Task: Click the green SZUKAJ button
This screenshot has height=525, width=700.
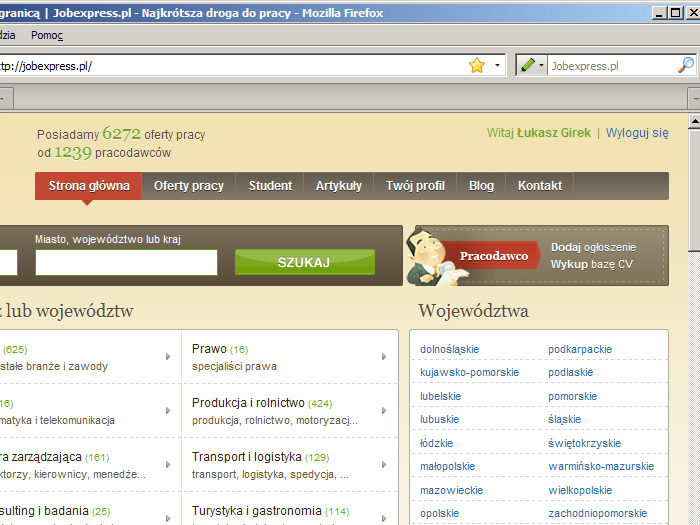Action: pyautogui.click(x=305, y=262)
